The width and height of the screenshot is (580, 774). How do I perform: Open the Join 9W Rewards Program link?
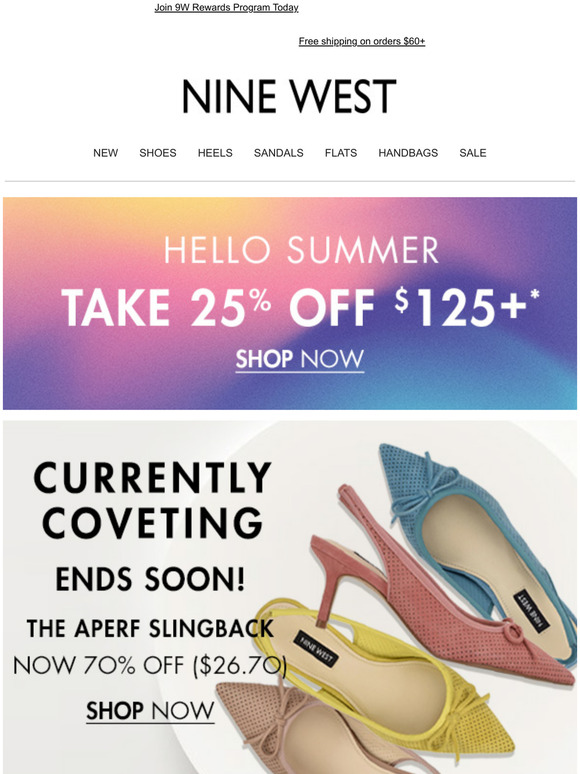click(226, 7)
